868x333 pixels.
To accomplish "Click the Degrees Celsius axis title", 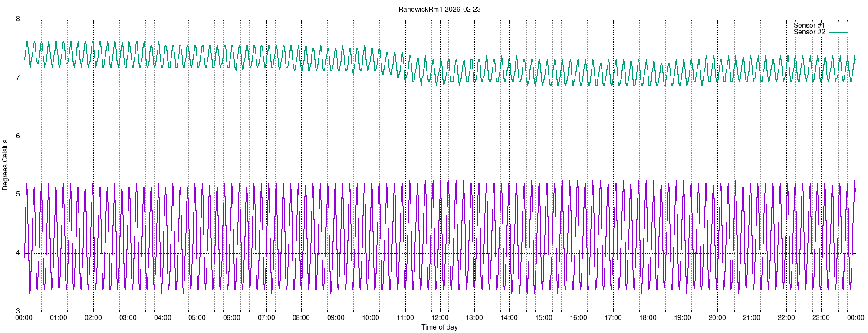I will point(5,165).
